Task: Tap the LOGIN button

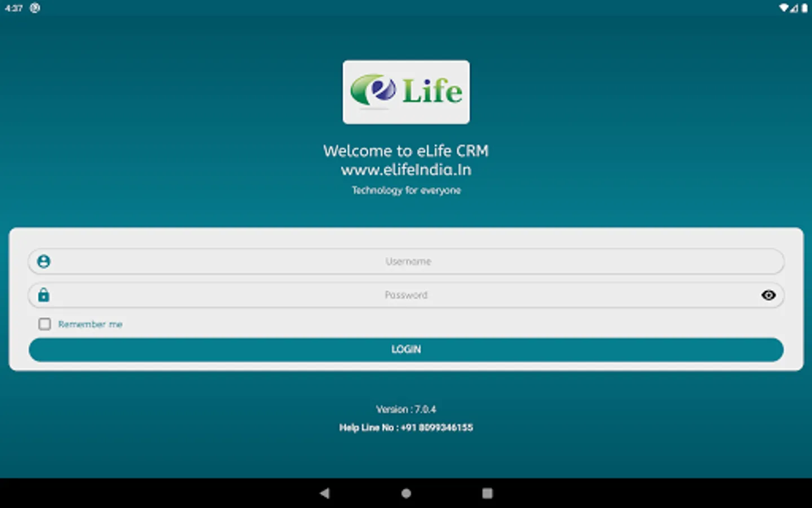Action: tap(406, 349)
